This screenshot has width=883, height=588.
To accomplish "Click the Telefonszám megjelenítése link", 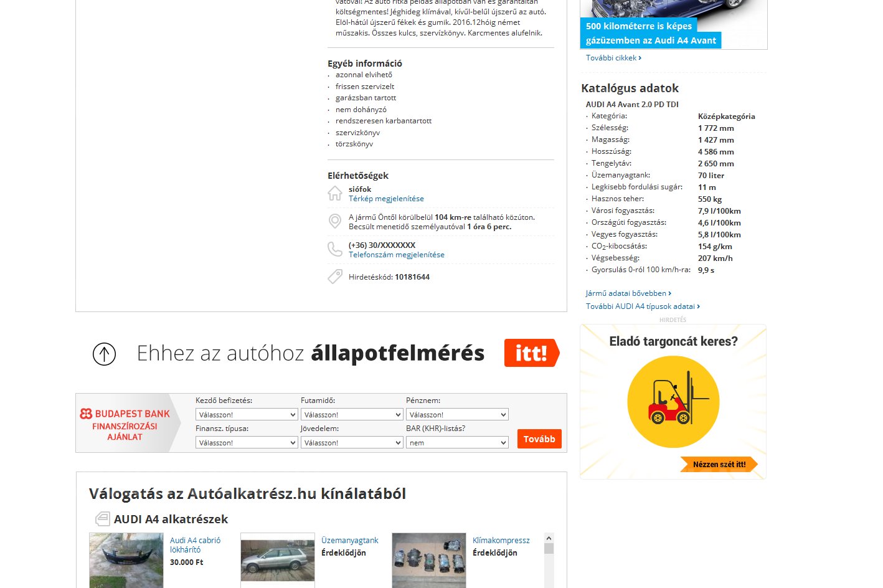I will (396, 255).
